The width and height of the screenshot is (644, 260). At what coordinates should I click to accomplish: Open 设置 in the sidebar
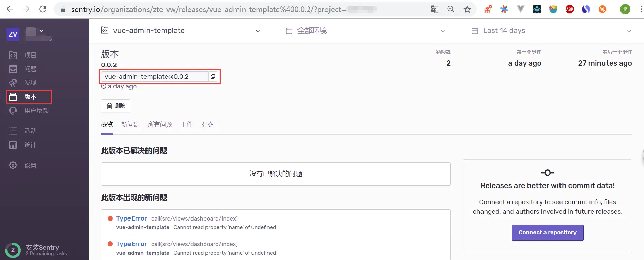[x=30, y=165]
